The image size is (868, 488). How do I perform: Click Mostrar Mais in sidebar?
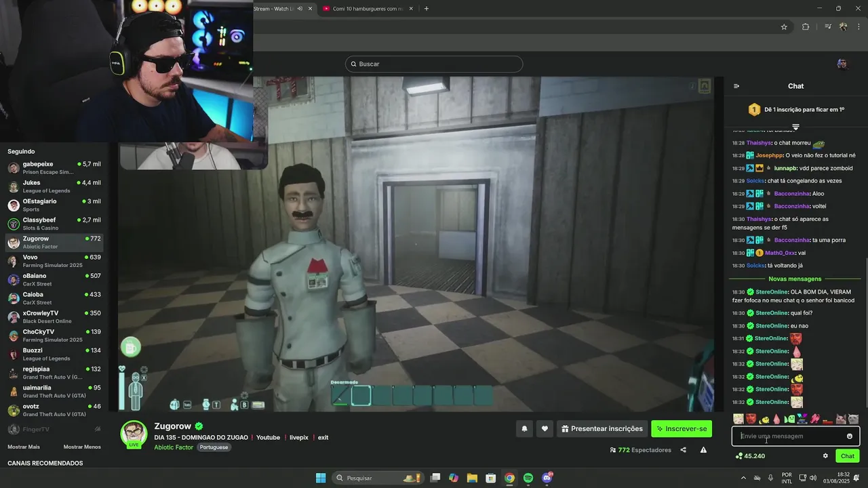[24, 447]
